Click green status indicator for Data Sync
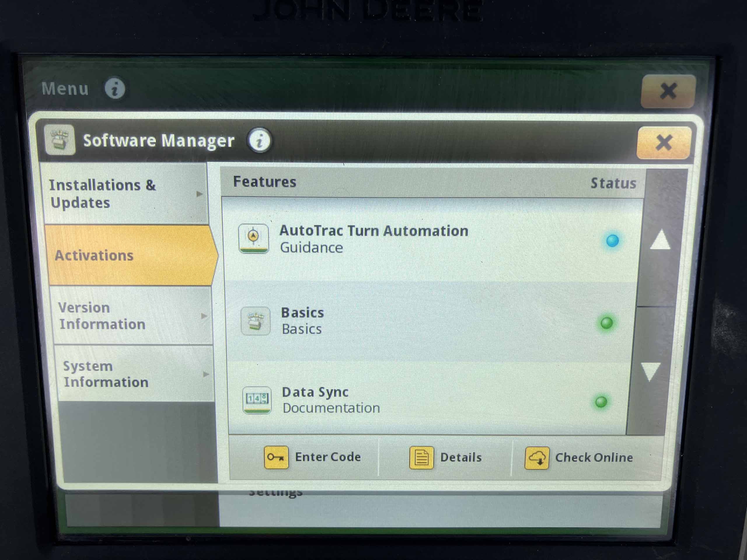Screen dimensions: 747x560 pyautogui.click(x=601, y=402)
